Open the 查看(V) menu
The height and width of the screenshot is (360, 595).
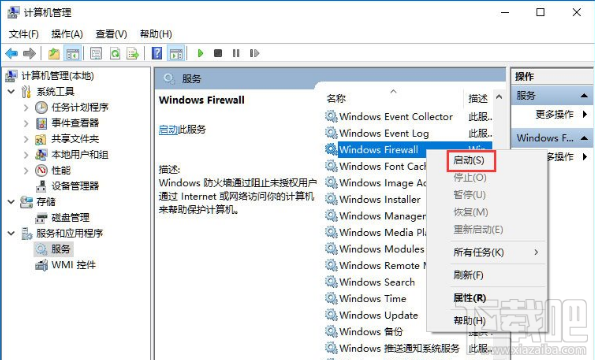click(111, 34)
